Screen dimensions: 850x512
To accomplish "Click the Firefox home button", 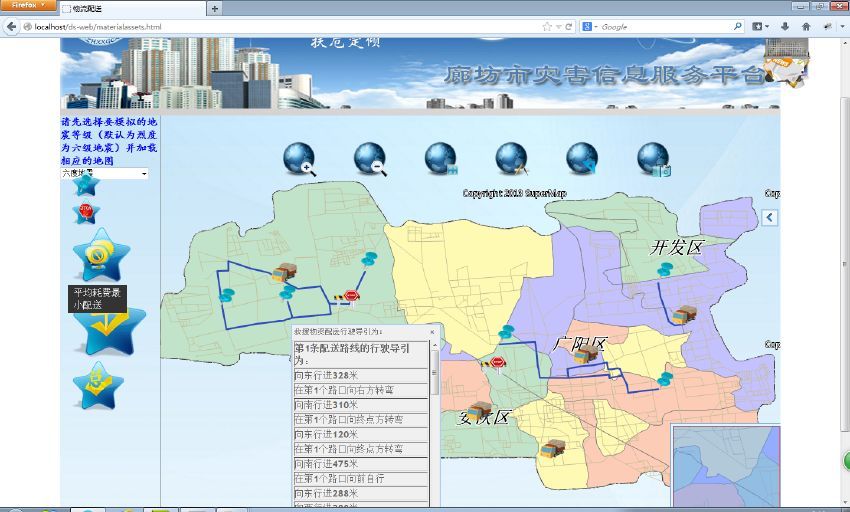I will point(806,26).
